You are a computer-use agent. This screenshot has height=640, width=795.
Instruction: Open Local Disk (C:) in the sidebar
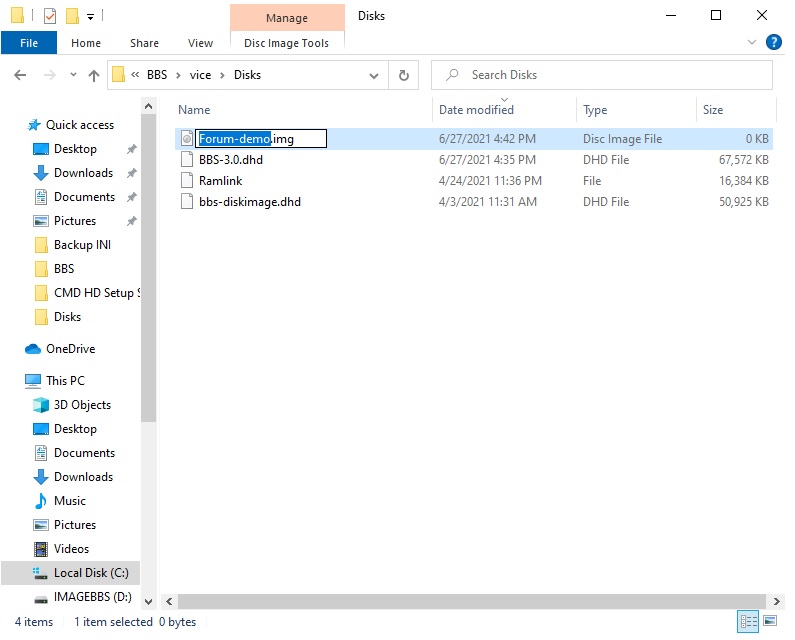[x=91, y=573]
